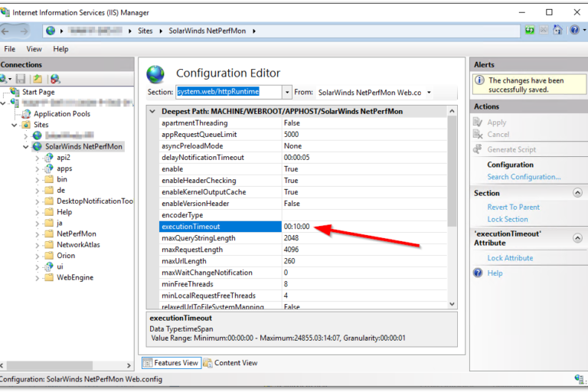This screenshot has height=392, width=588.
Task: Click SolarWinds NetPerfMon in address breadcrumb
Action: pyautogui.click(x=207, y=31)
